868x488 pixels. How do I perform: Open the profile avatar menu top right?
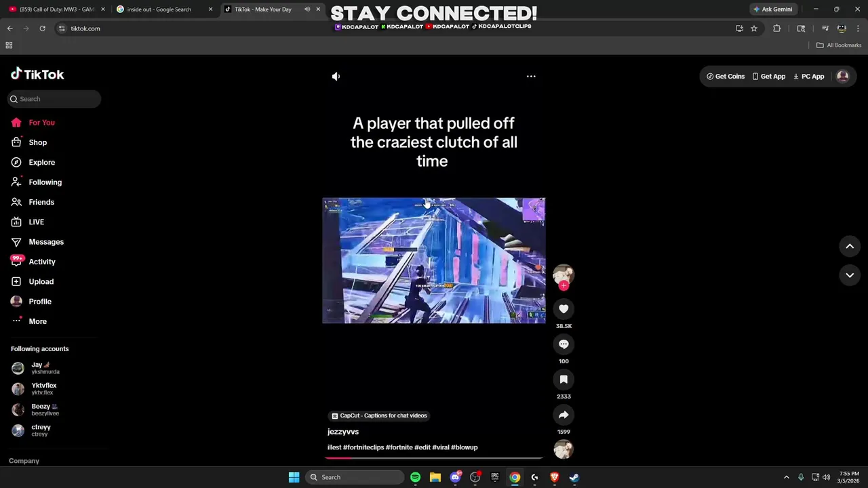843,77
